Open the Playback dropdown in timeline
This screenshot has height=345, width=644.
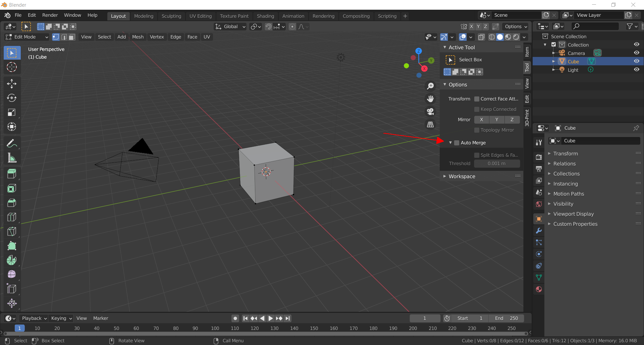[x=34, y=318]
